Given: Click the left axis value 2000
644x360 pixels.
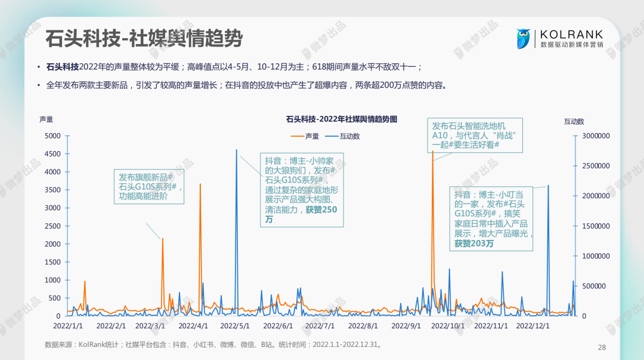Looking at the screenshot, I should [52, 244].
